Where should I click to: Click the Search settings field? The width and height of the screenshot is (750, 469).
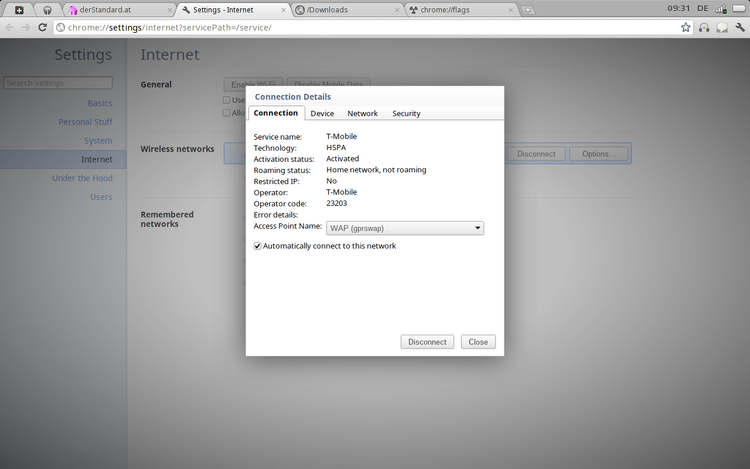[58, 83]
